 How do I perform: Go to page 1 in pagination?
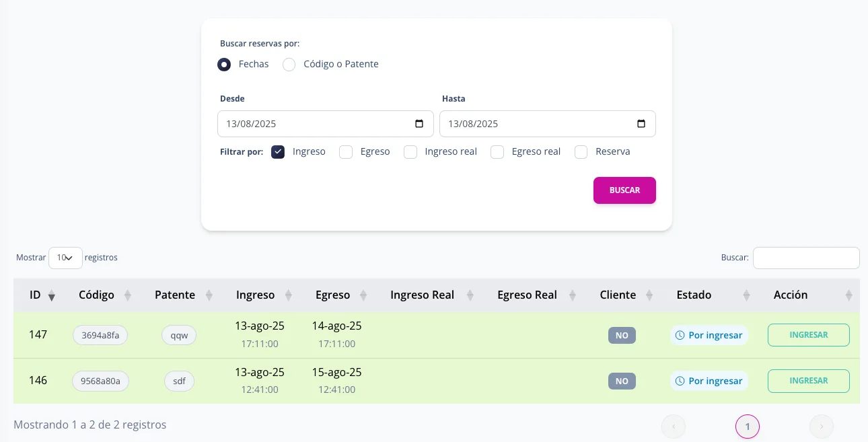748,427
